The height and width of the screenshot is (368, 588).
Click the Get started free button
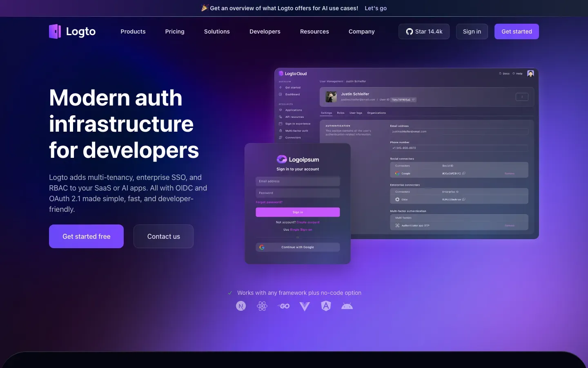[x=86, y=236]
